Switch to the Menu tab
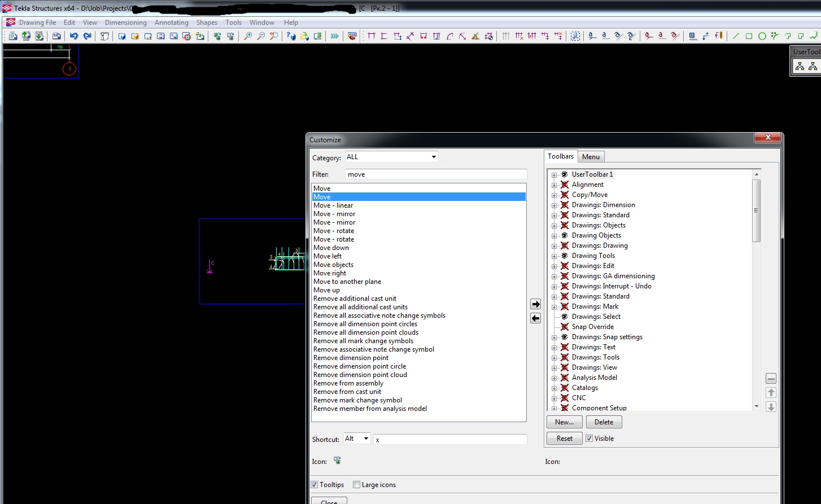Viewport: 821px width, 504px height. point(591,157)
